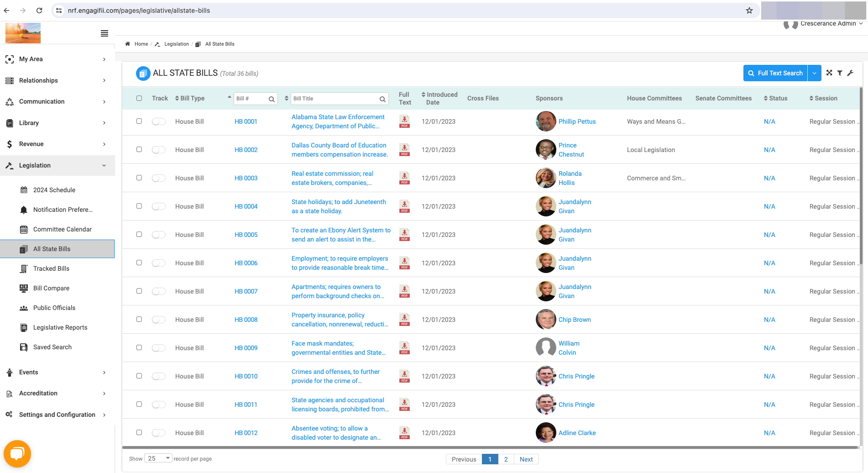Screen dimensions: 868x473
Task: Download the PDF for HB 0005
Action: (404, 235)
